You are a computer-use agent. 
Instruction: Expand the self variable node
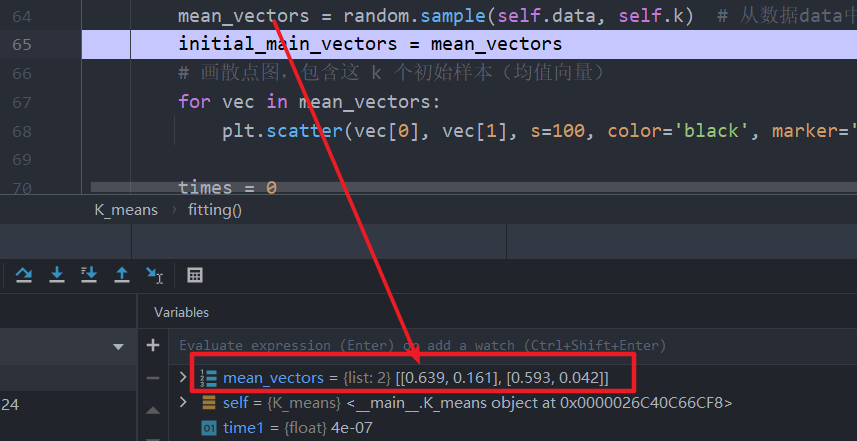[x=182, y=403]
